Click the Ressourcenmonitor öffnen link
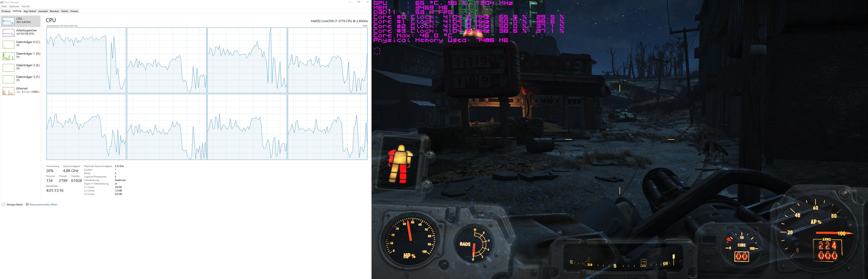The width and height of the screenshot is (868, 279). coord(43,205)
